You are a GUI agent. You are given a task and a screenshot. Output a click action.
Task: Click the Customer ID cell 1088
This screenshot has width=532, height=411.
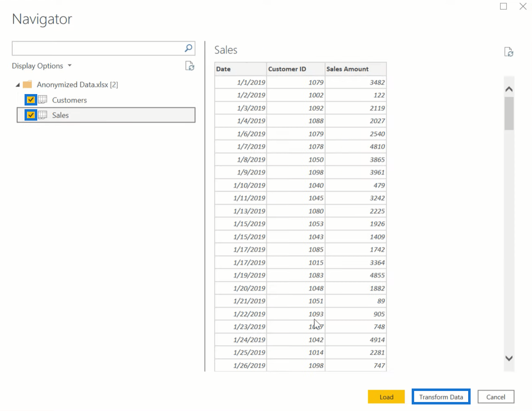296,121
